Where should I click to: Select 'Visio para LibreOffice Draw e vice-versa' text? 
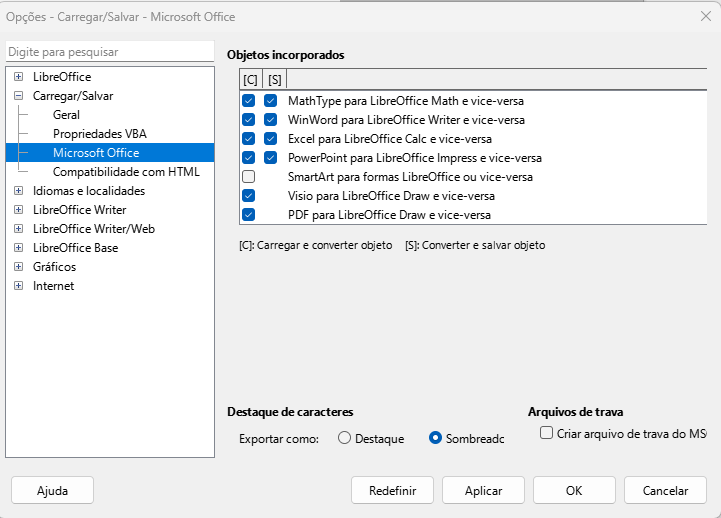tap(391, 196)
